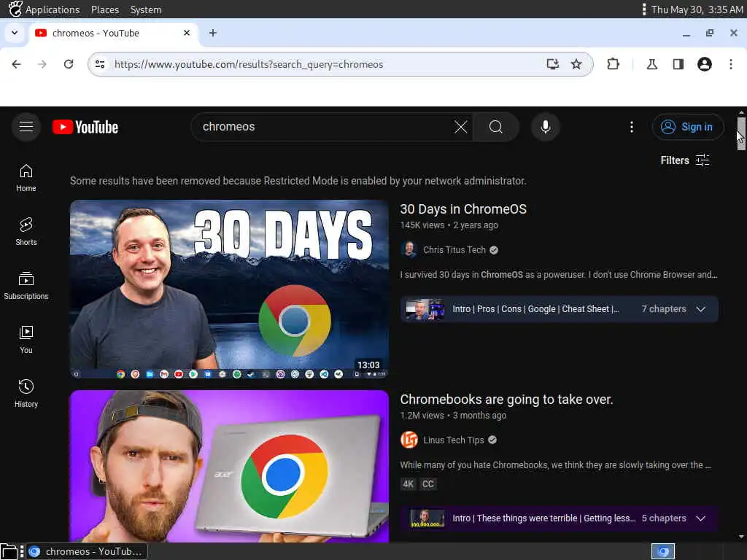This screenshot has height=560, width=747.
Task: Open the System menu
Action: click(146, 9)
